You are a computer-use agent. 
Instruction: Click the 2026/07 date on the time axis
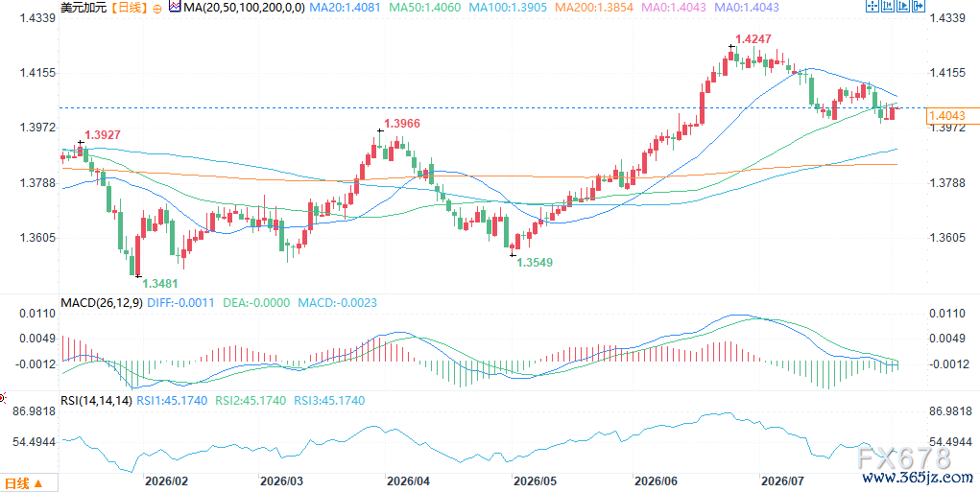pyautogui.click(x=782, y=482)
